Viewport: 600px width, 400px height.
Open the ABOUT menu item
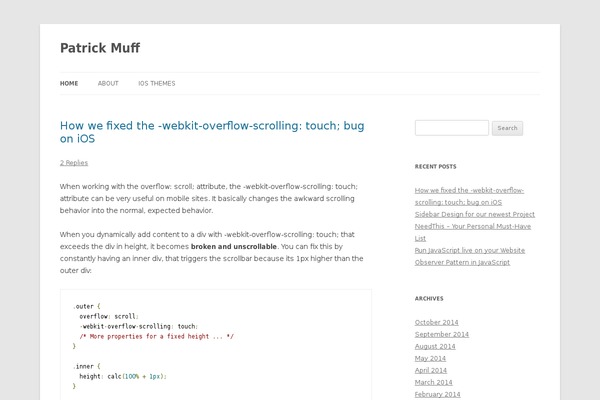pos(108,83)
